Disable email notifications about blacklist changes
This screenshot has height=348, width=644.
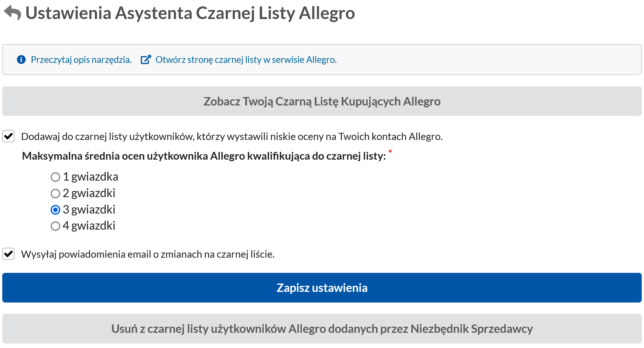(9, 254)
